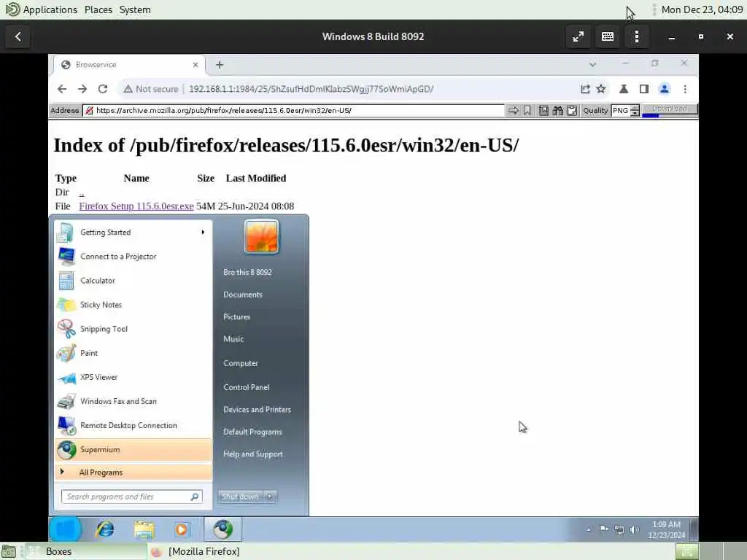747x560 pixels.
Task: Toggle the side panel icon
Action: pyautogui.click(x=644, y=89)
